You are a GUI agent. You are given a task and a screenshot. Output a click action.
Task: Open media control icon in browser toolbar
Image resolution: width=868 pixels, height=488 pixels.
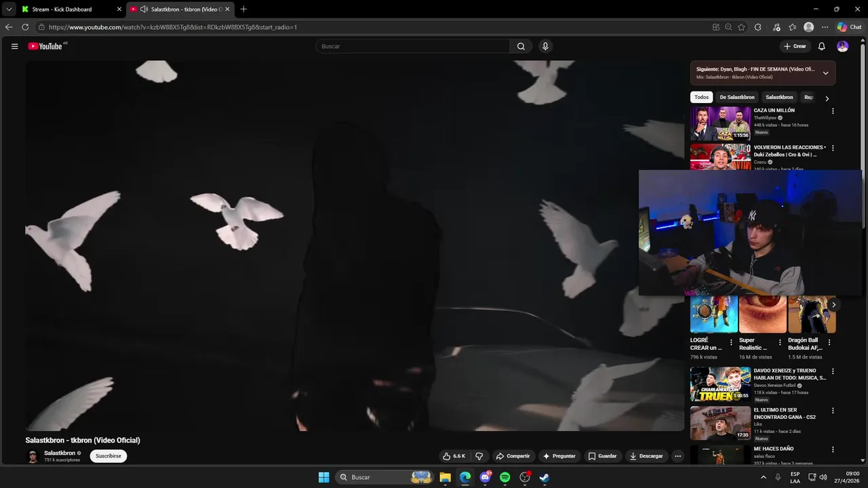pos(775,27)
